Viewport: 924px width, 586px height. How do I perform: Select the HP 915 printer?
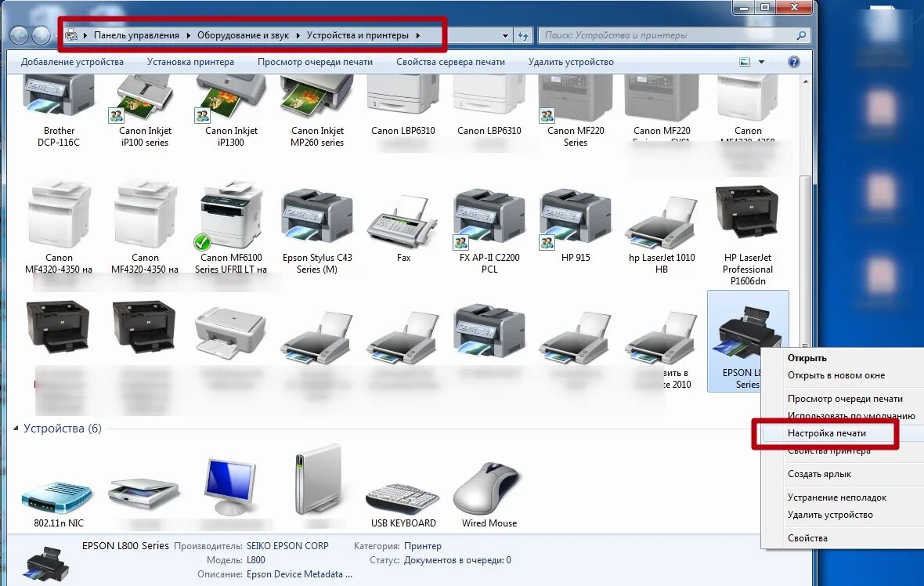[575, 224]
